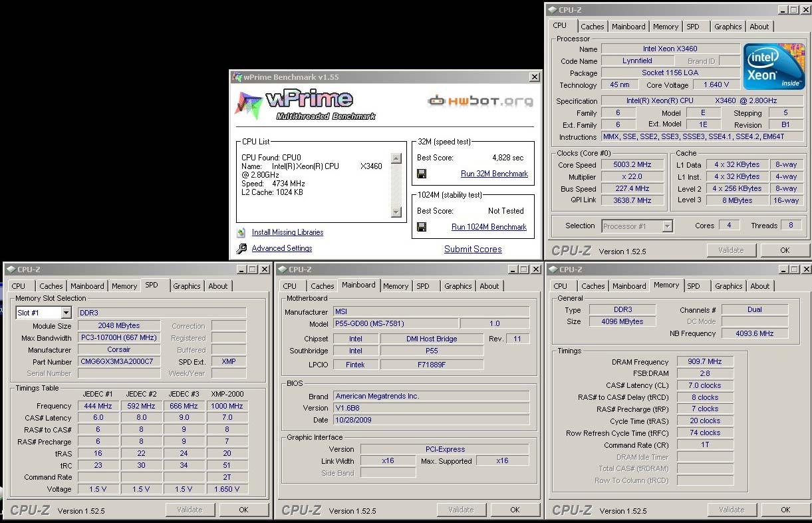Open SPD tab in Mainboard window

[423, 286]
